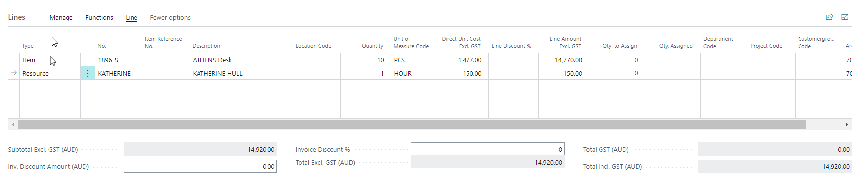Click the scrollbar right arrow

[847, 124]
